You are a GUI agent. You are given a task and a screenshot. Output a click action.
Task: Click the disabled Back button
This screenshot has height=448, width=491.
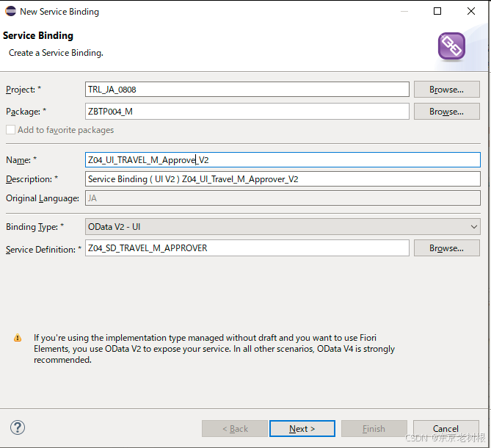click(235, 429)
